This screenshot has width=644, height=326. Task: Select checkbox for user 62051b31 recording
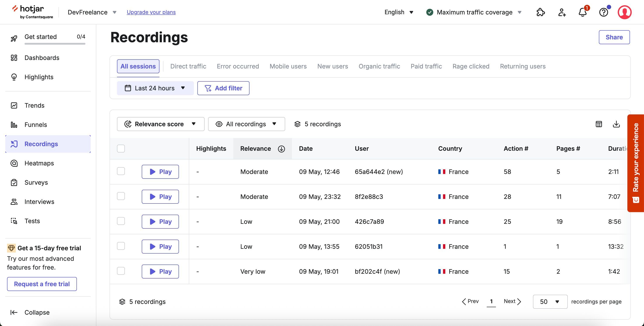121,246
